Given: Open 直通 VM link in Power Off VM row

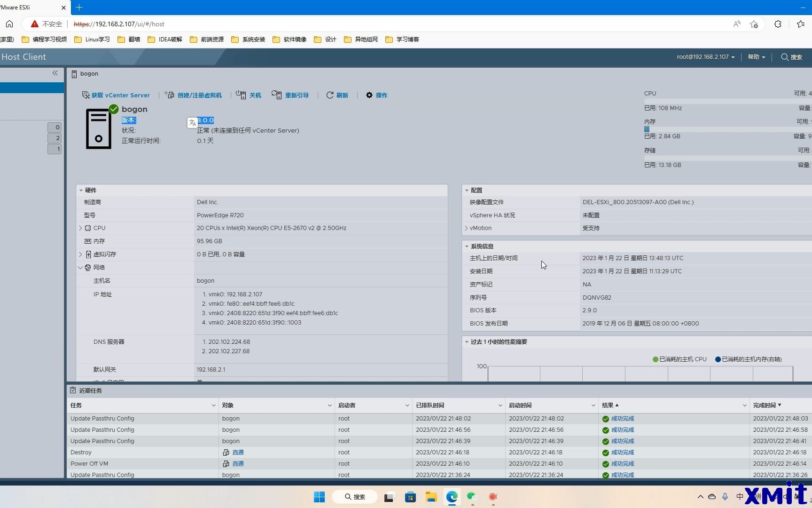Looking at the screenshot, I should click(x=238, y=464).
